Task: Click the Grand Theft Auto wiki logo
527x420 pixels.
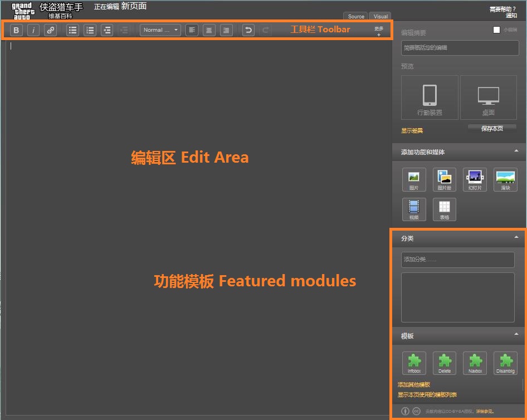Action: click(23, 11)
